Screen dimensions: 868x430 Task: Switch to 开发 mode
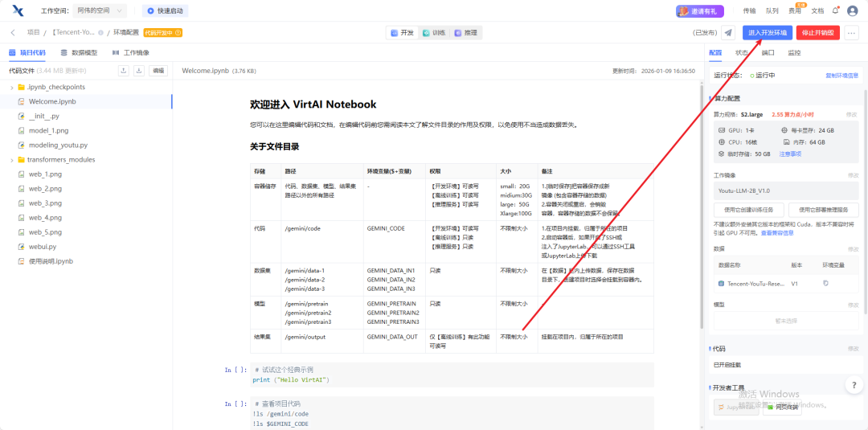403,33
